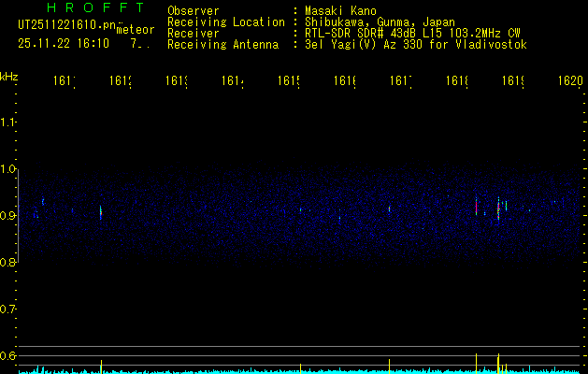Click the date stamp 25.11.22 16:10
This screenshot has width=588, height=374.
64,44
